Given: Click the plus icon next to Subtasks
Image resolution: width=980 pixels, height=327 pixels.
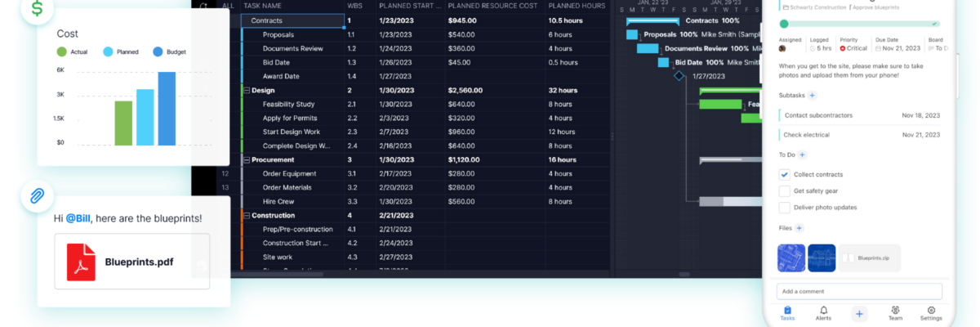Looking at the screenshot, I should click(x=812, y=96).
